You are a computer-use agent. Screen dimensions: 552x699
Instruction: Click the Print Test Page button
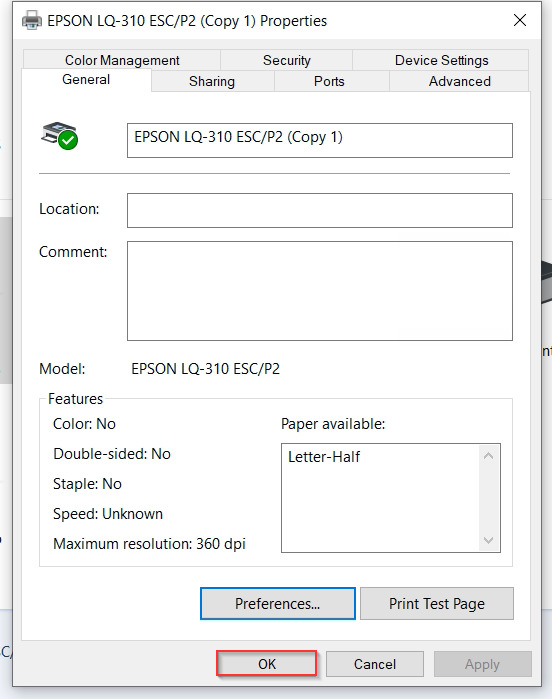[x=437, y=604]
